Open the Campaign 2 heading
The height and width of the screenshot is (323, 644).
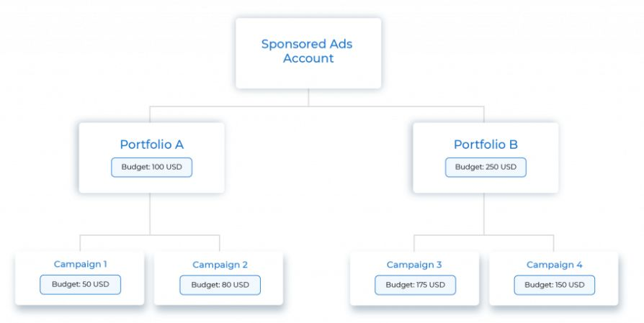point(220,265)
